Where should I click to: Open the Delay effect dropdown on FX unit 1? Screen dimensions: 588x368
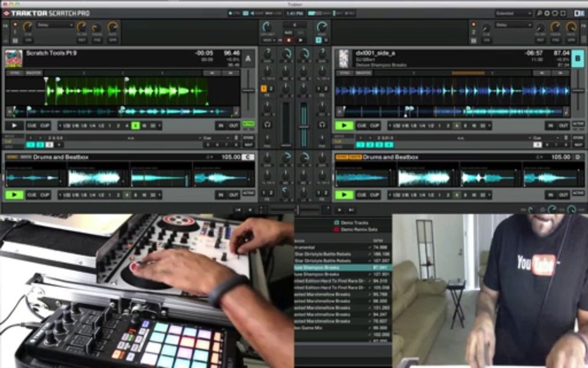coord(55,25)
